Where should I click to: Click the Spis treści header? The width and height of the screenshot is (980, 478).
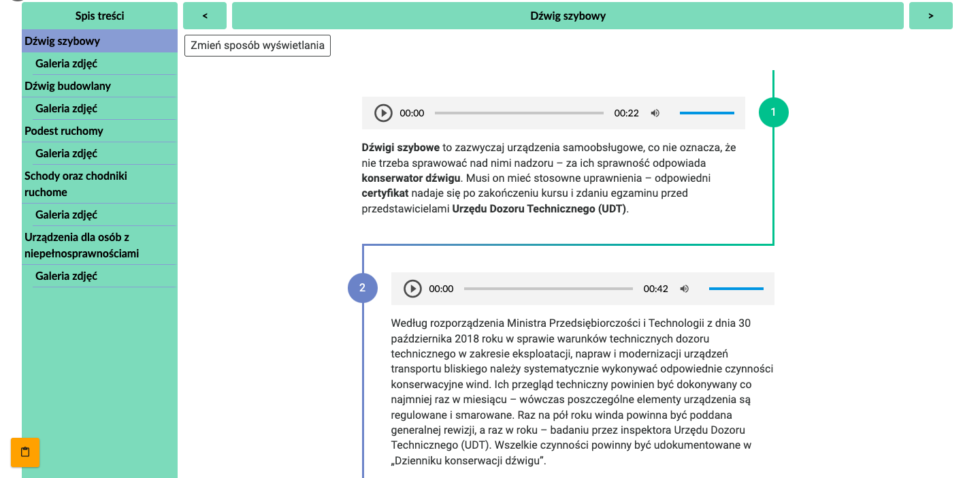pyautogui.click(x=99, y=16)
